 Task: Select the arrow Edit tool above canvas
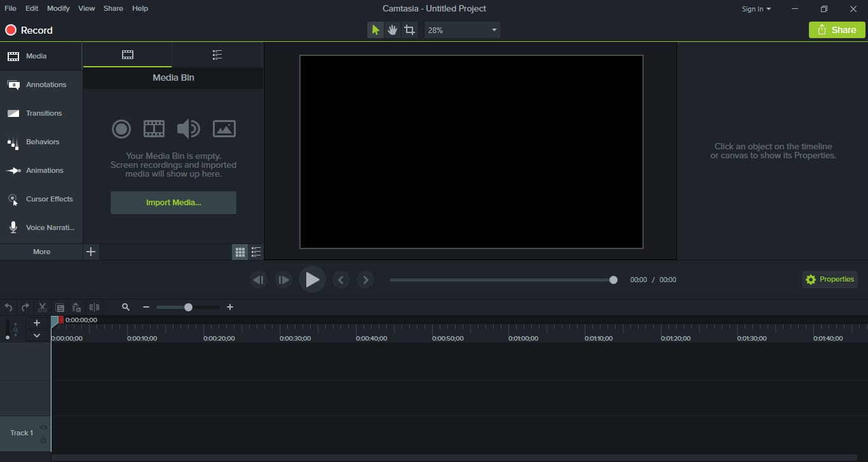(x=376, y=30)
